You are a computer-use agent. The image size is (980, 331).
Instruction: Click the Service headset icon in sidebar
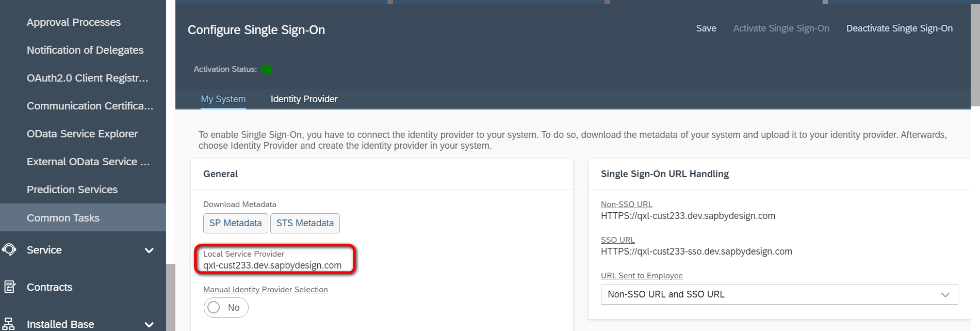(9, 250)
